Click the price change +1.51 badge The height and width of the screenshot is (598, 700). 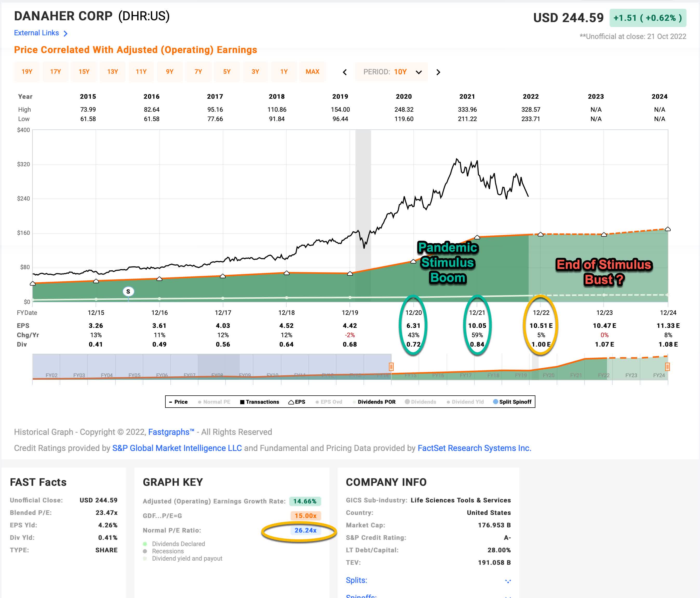[648, 18]
